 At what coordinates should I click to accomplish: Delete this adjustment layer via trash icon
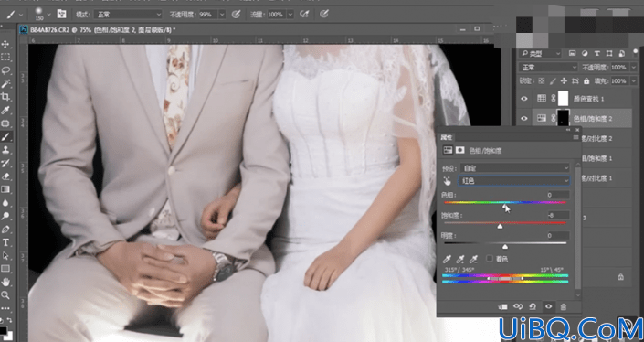pyautogui.click(x=564, y=306)
